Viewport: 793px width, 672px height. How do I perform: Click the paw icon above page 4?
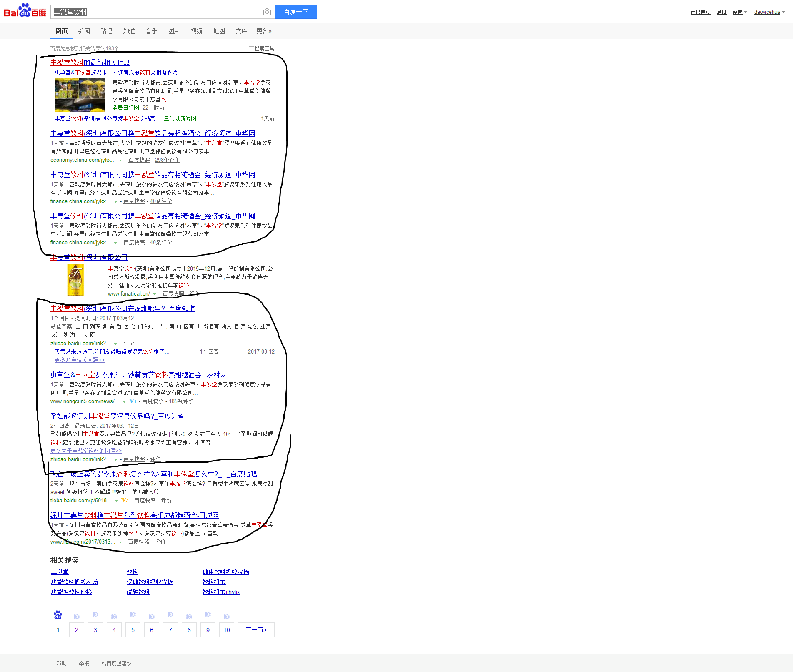pos(114,617)
